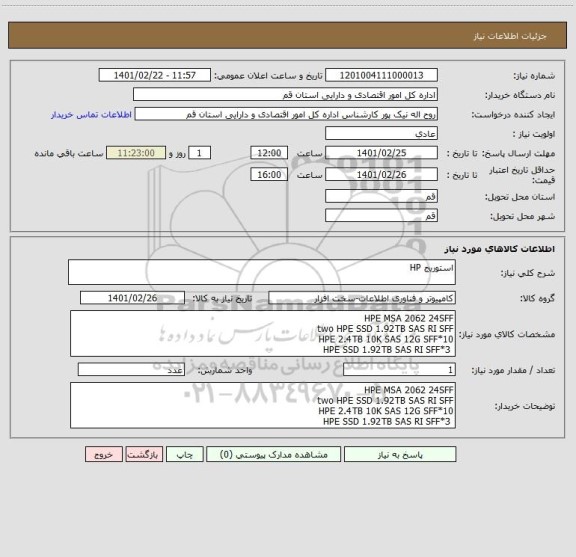The width and height of the screenshot is (576, 557).
Task: Click the مهلت ارسال پاسخ label
Action: tap(518, 153)
